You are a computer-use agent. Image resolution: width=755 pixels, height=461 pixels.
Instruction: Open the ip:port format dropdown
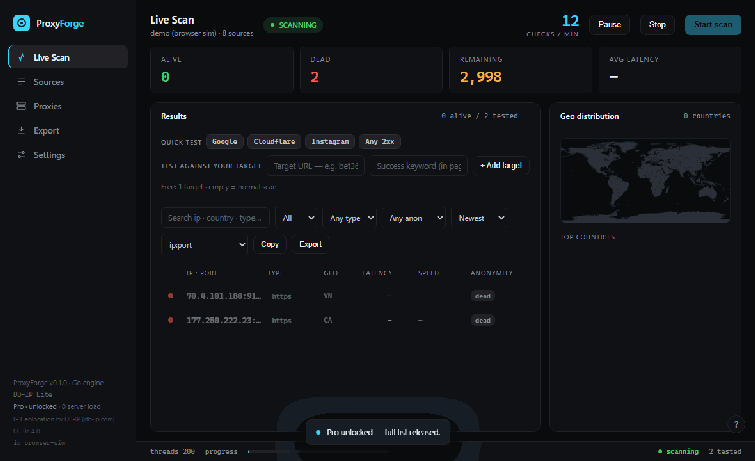pyautogui.click(x=205, y=245)
